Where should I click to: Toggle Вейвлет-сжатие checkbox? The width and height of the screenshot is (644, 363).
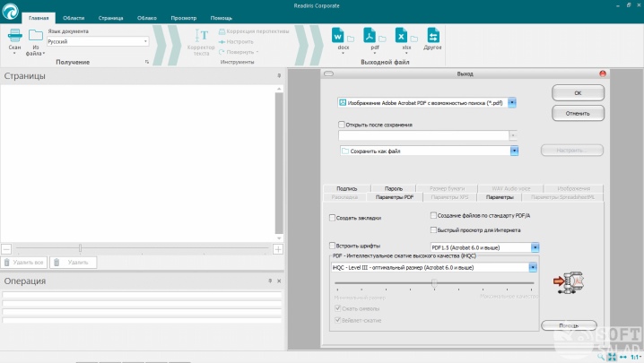338,320
